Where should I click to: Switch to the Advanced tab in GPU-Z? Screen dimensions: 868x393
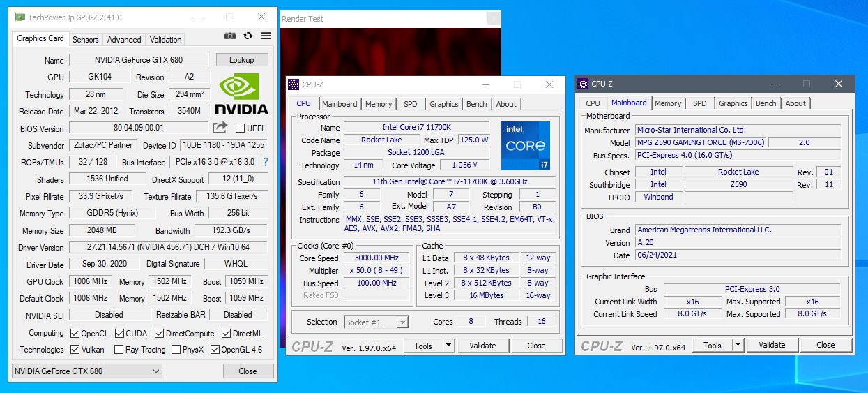coord(124,40)
